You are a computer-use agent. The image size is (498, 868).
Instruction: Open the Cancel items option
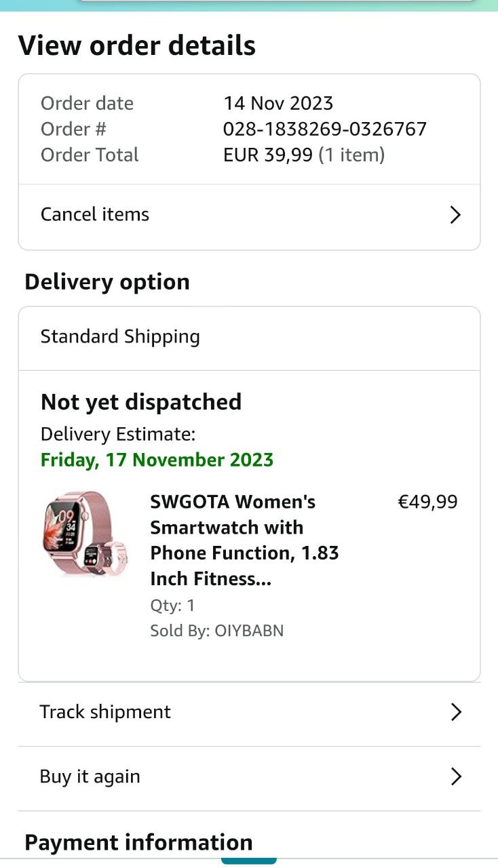[x=95, y=214]
